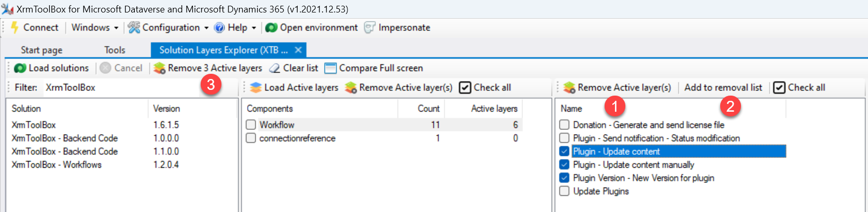Screen dimensions: 868x212
Task: Check Donation - Generate and send license file
Action: click(x=565, y=125)
